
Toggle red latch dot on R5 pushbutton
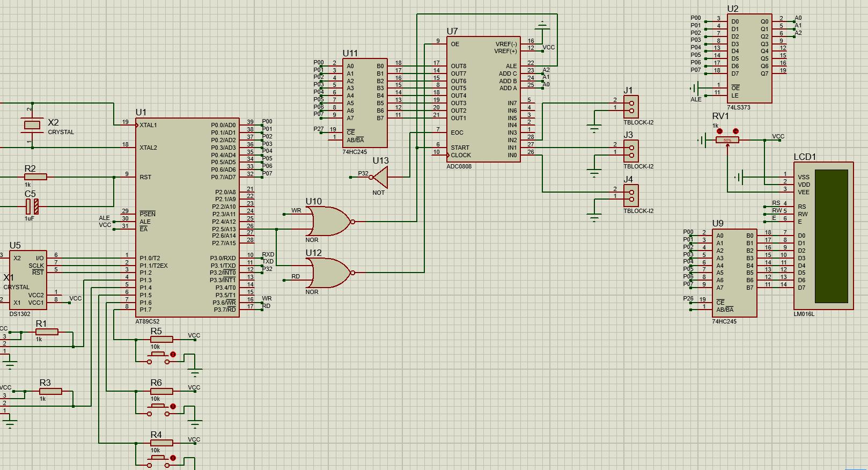click(173, 354)
